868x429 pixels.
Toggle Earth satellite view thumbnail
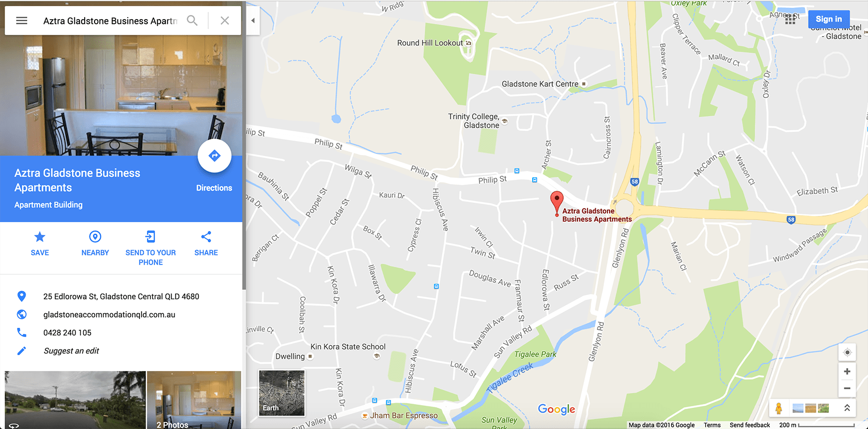[282, 393]
